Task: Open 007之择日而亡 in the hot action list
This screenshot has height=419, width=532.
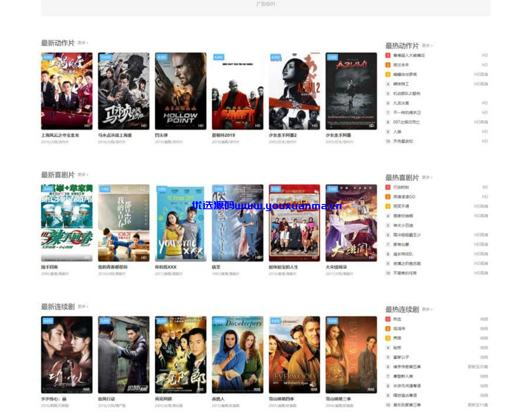Action: click(x=406, y=122)
